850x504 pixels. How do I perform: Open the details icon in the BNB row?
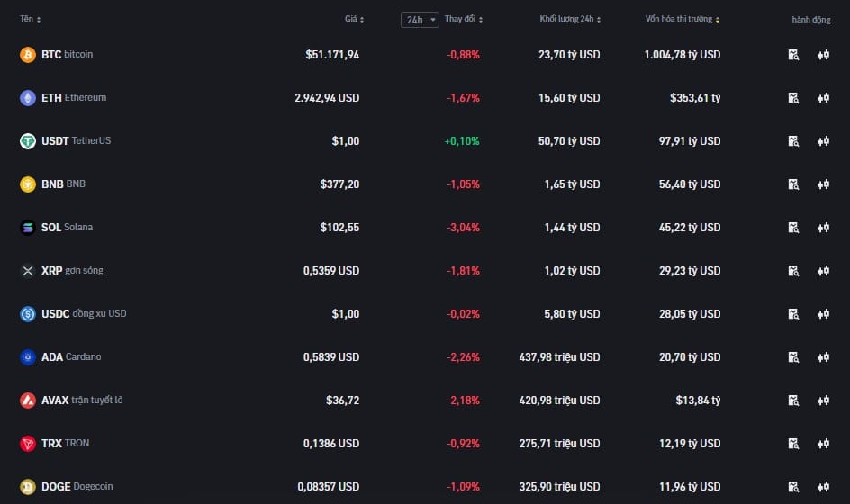[793, 184]
